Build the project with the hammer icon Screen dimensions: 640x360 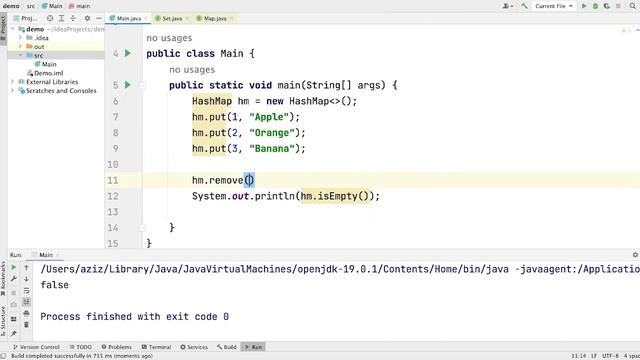[524, 6]
